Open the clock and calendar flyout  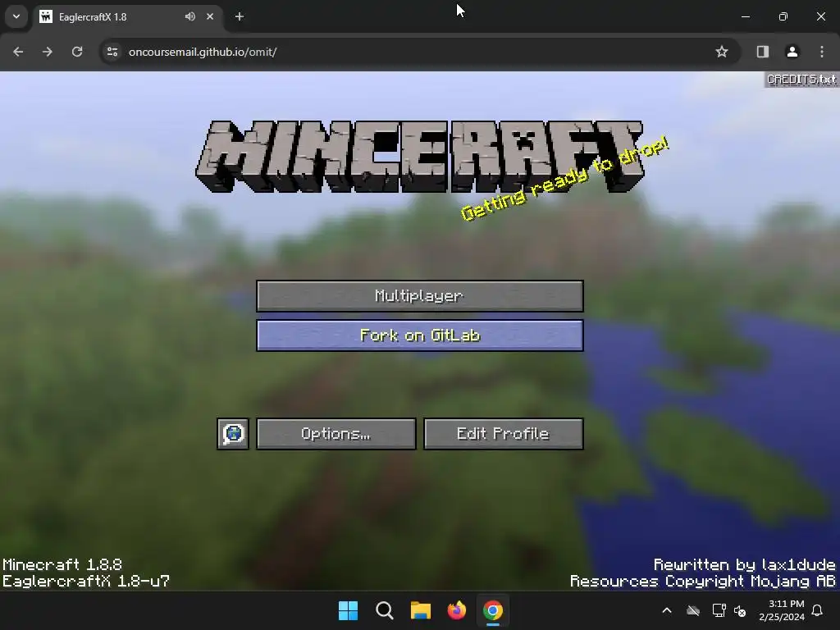pos(782,610)
